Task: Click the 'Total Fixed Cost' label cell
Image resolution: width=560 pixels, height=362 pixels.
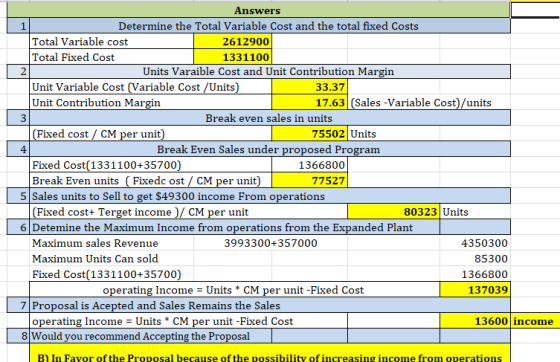Action: coord(111,57)
